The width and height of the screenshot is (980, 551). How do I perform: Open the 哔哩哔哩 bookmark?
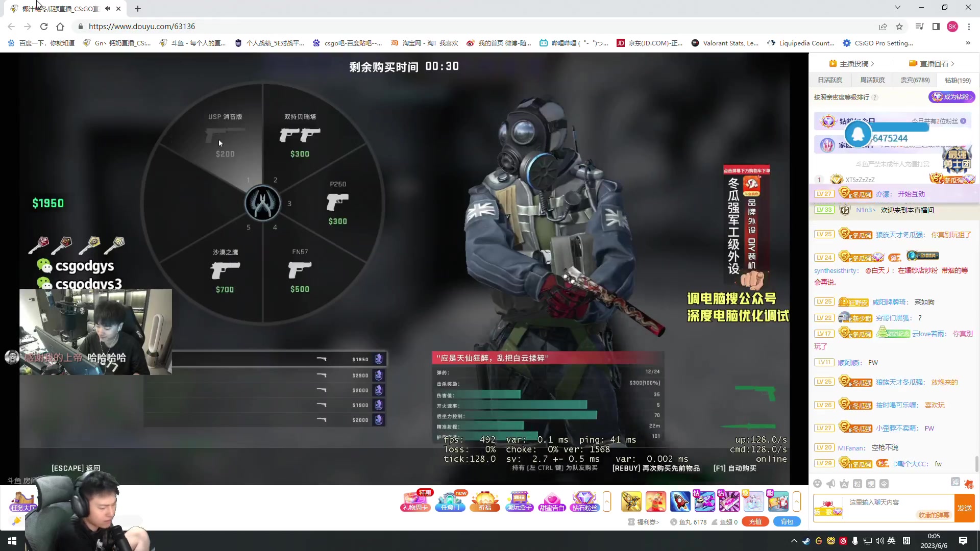(574, 43)
